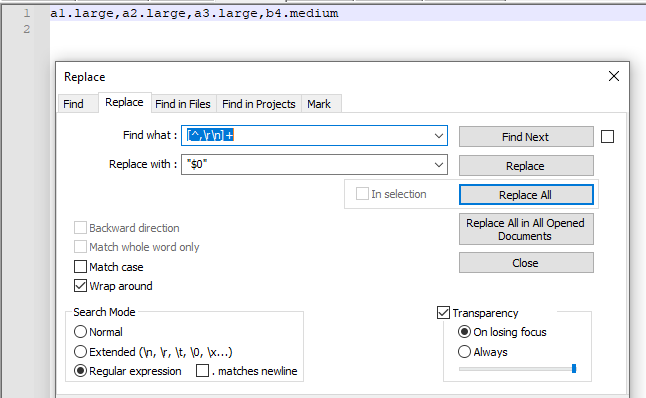646x398 pixels.
Task: Close the Replace dialog with X
Action: [613, 76]
